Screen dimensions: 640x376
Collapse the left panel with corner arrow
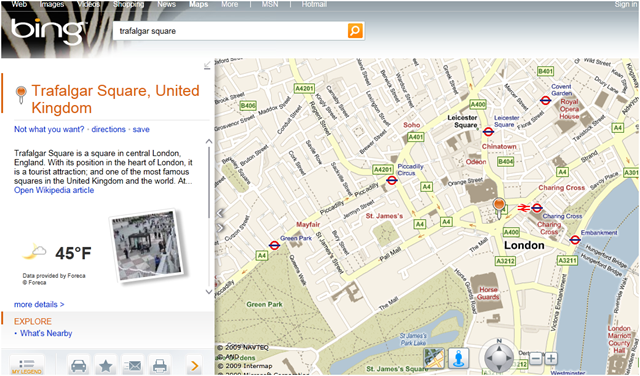207,65
